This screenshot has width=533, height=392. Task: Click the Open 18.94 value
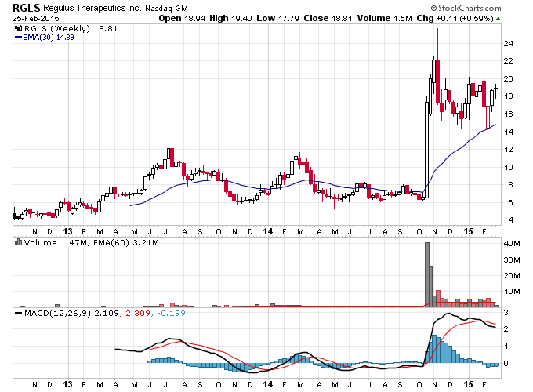click(182, 18)
